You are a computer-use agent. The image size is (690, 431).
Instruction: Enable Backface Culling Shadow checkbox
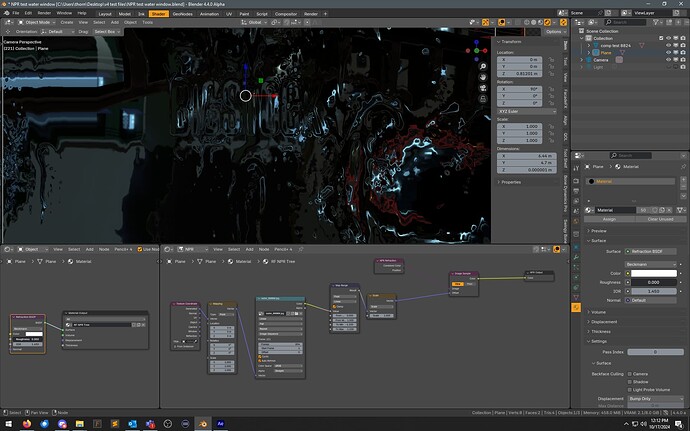[x=630, y=382]
